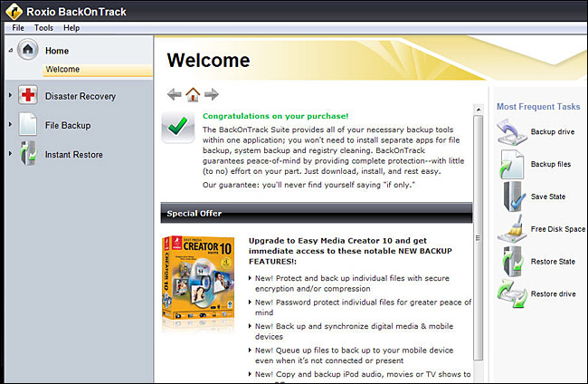Image resolution: width=588 pixels, height=384 pixels.
Task: Click the scroll up arrow of content pane
Action: point(479,110)
